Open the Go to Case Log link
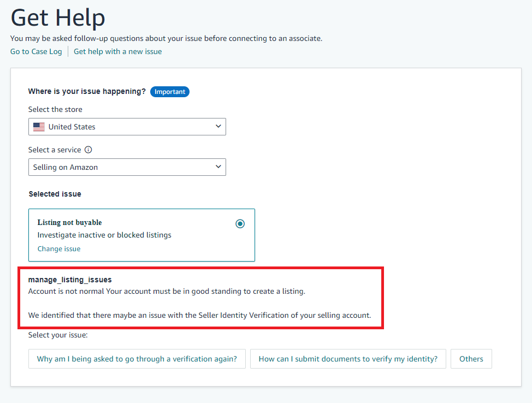Viewport: 532px width, 403px height. click(36, 51)
